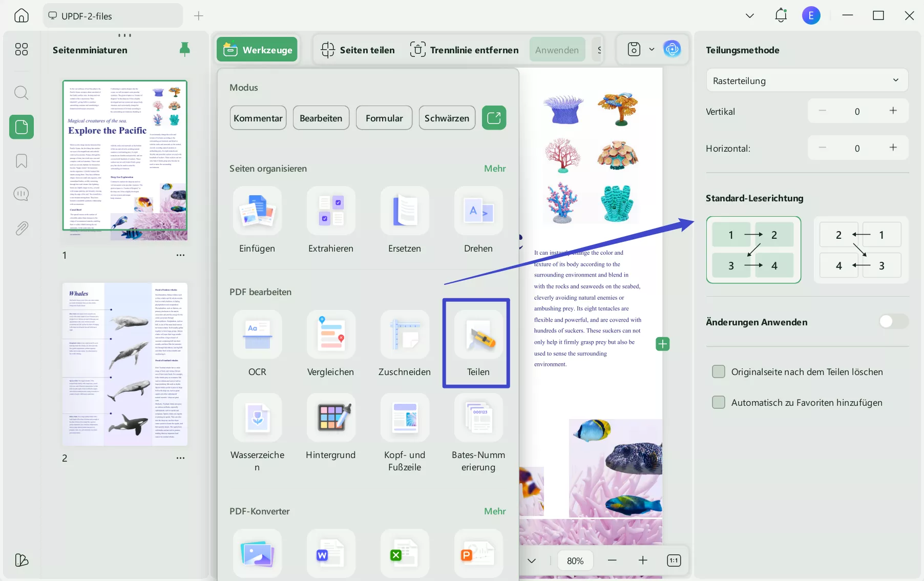Convert PDF to image icon
The height and width of the screenshot is (581, 924).
257,553
